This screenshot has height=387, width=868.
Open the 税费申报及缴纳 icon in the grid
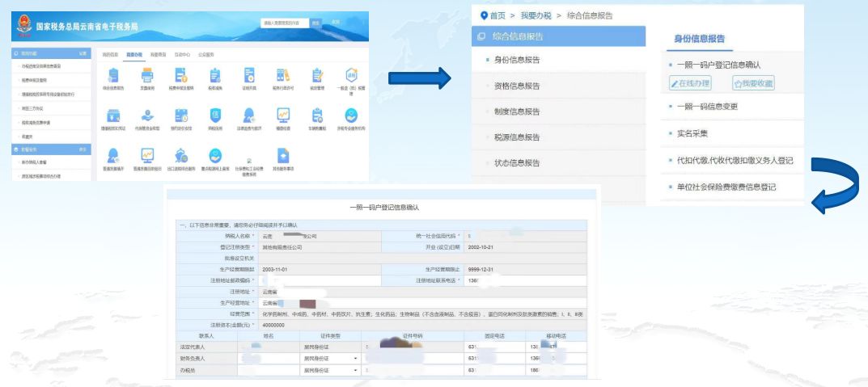point(181,75)
